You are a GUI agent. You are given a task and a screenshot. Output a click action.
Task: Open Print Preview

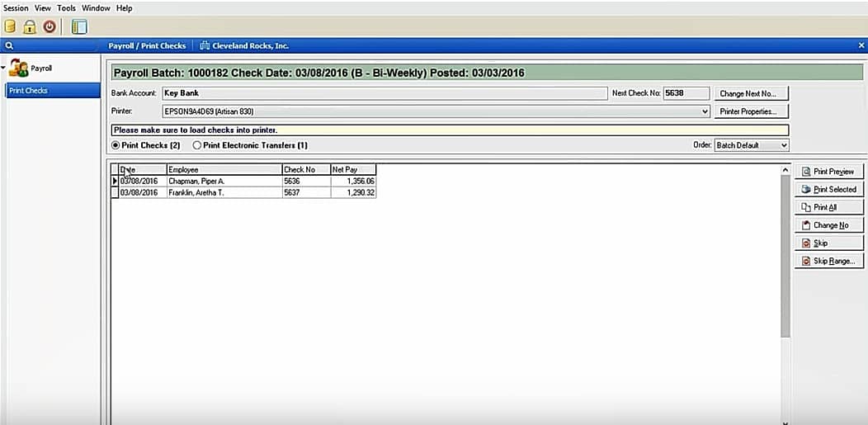[x=828, y=172]
